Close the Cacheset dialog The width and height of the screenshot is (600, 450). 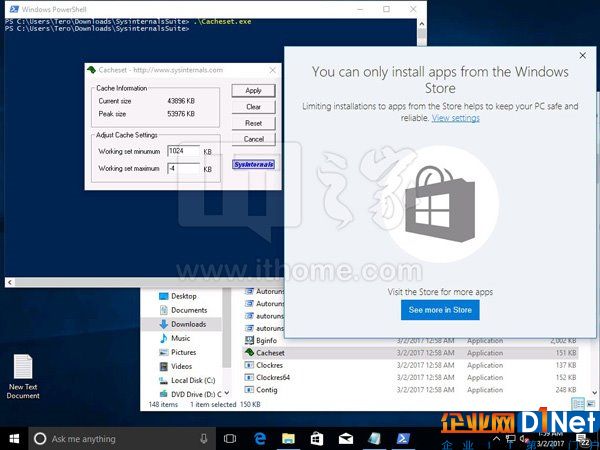pos(273,70)
